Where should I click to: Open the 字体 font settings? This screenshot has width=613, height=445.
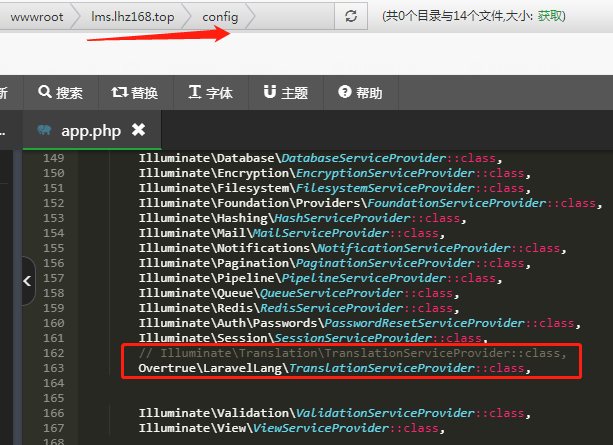point(211,93)
